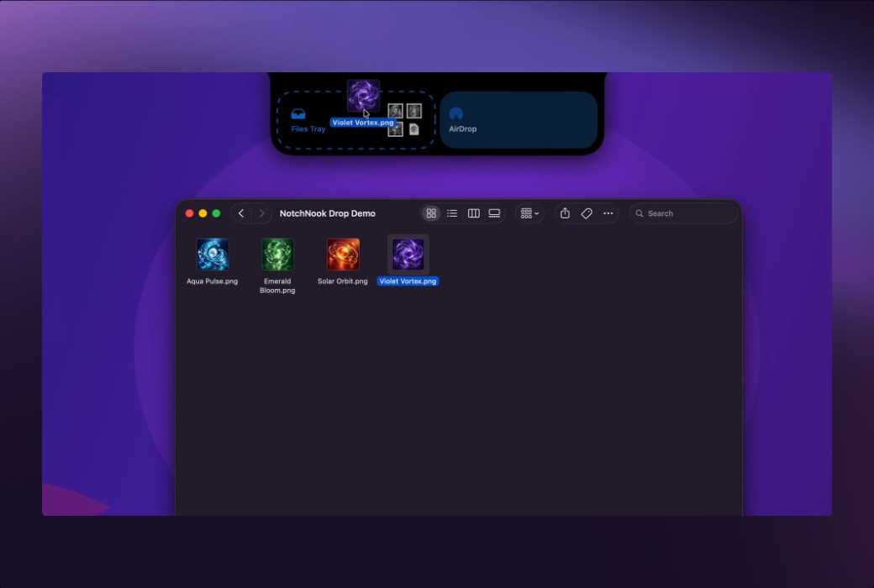This screenshot has height=588, width=874.
Task: Click the "Files Tray" label in the notch
Action: (308, 129)
